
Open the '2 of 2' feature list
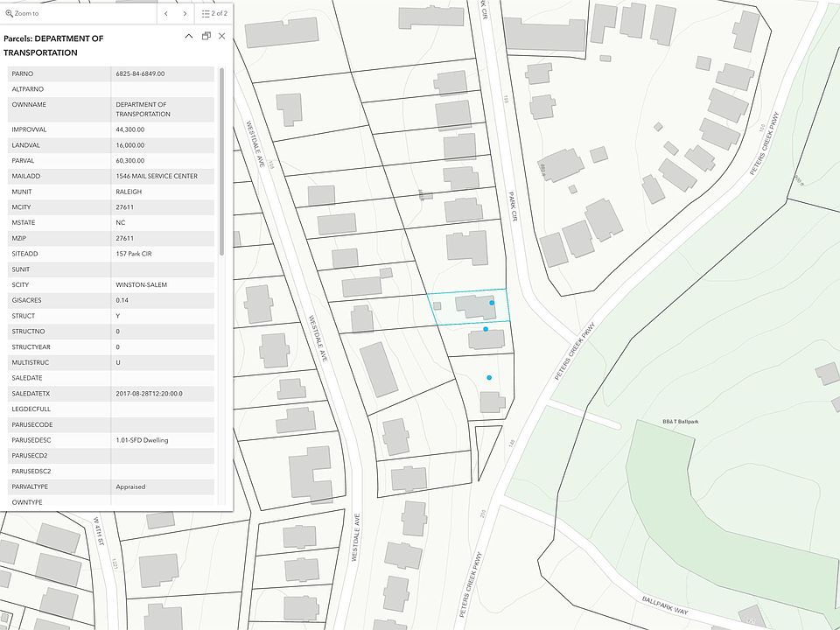pyautogui.click(x=214, y=14)
